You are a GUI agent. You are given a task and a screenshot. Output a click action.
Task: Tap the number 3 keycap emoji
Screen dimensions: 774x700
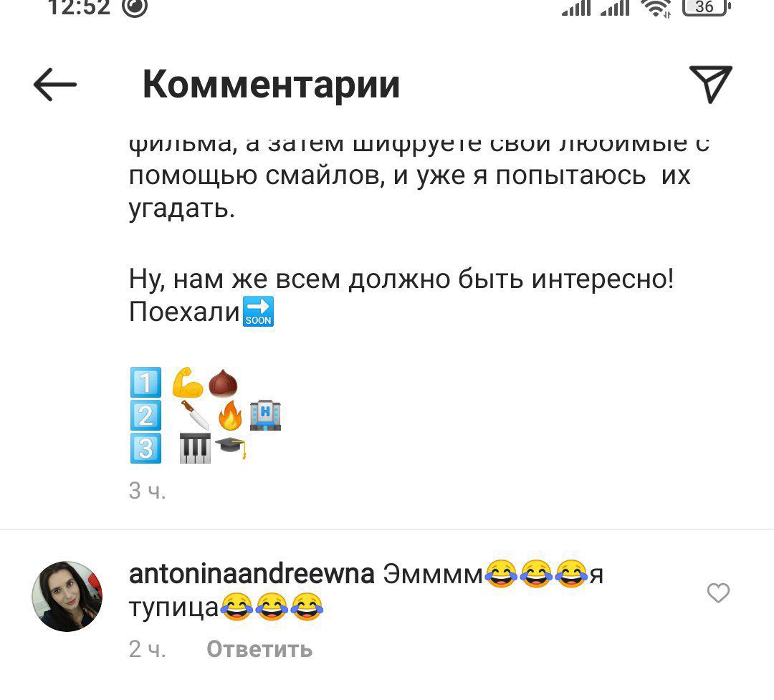click(145, 449)
